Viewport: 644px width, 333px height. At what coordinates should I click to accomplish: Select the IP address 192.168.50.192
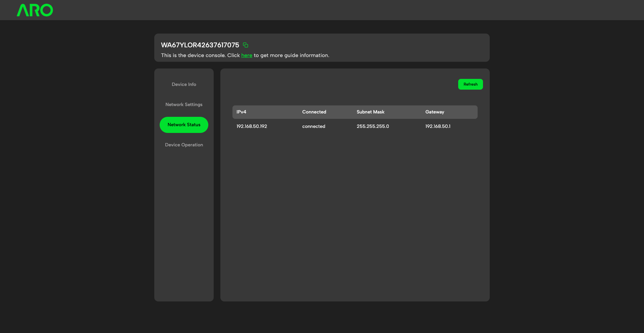(252, 126)
